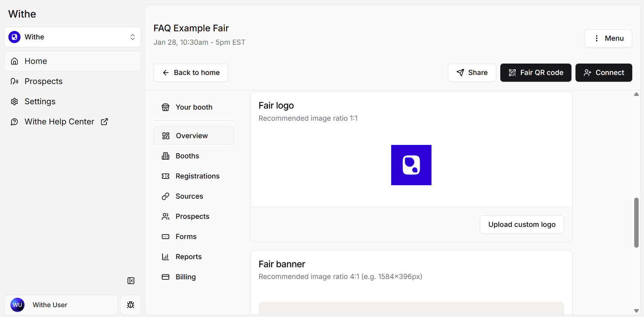Click the Booths building icon
The image size is (644, 317).
pos(166,156)
